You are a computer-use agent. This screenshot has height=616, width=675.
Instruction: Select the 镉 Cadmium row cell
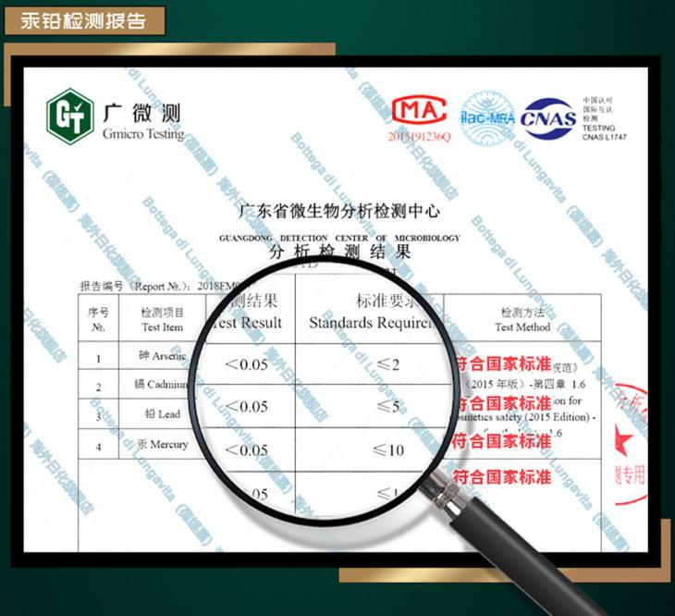[x=162, y=384]
